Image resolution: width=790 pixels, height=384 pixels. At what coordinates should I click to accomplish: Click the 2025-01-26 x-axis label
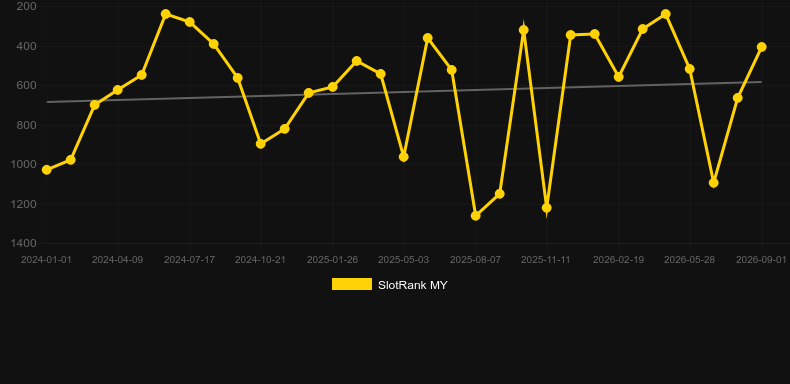pyautogui.click(x=333, y=260)
